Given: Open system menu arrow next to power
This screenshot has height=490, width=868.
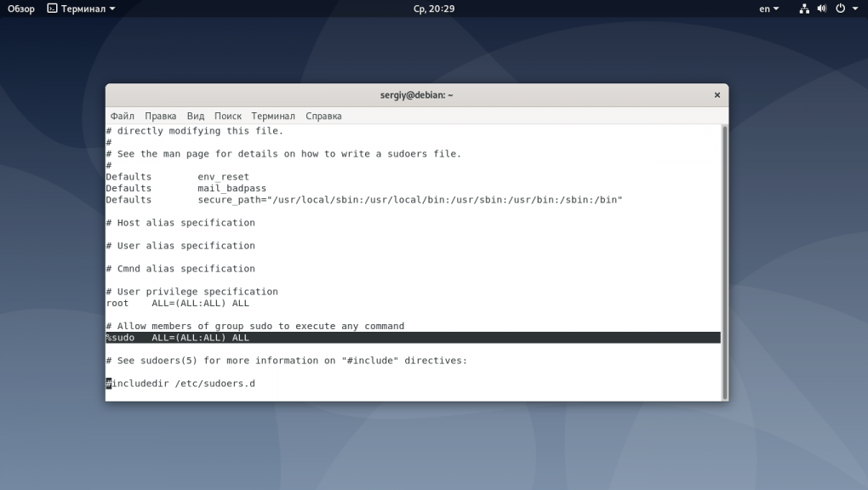Looking at the screenshot, I should (855, 9).
